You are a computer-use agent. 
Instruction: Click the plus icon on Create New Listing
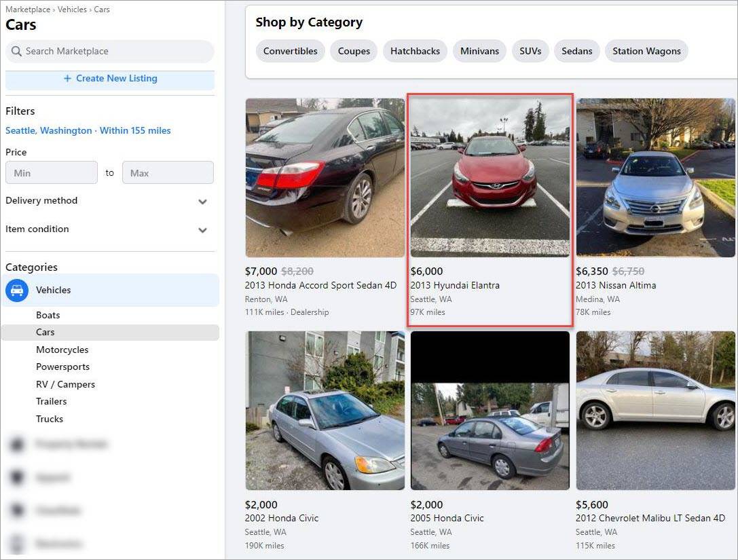[67, 79]
